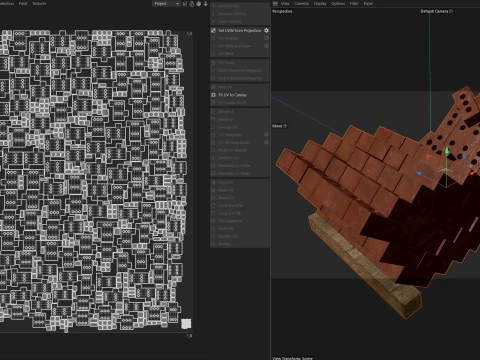
Task: Click Boundary to Quad
Action: [x=240, y=173]
